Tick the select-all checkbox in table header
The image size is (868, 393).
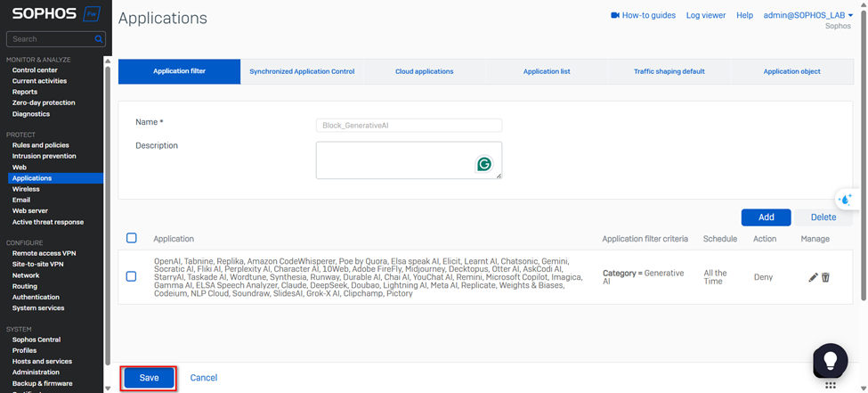click(x=132, y=238)
